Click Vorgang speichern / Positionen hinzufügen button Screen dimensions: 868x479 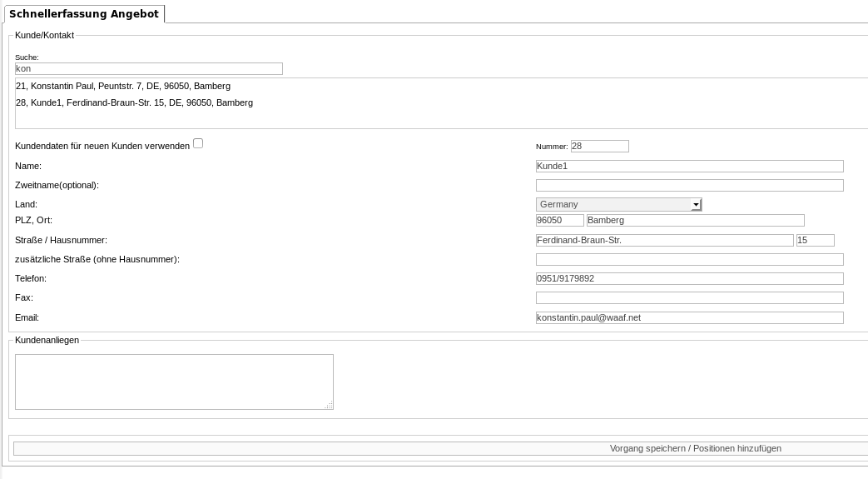(x=440, y=448)
